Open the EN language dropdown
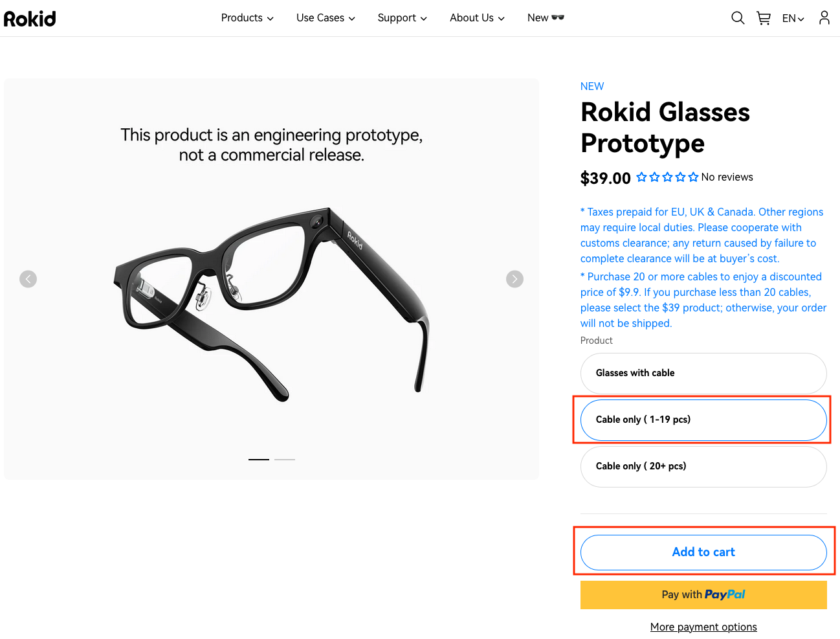 [793, 18]
